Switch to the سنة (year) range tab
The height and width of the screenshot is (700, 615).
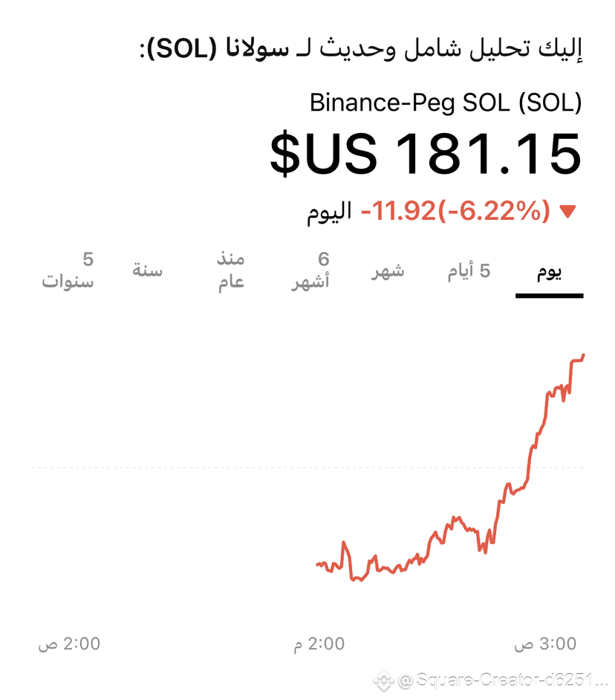click(147, 270)
